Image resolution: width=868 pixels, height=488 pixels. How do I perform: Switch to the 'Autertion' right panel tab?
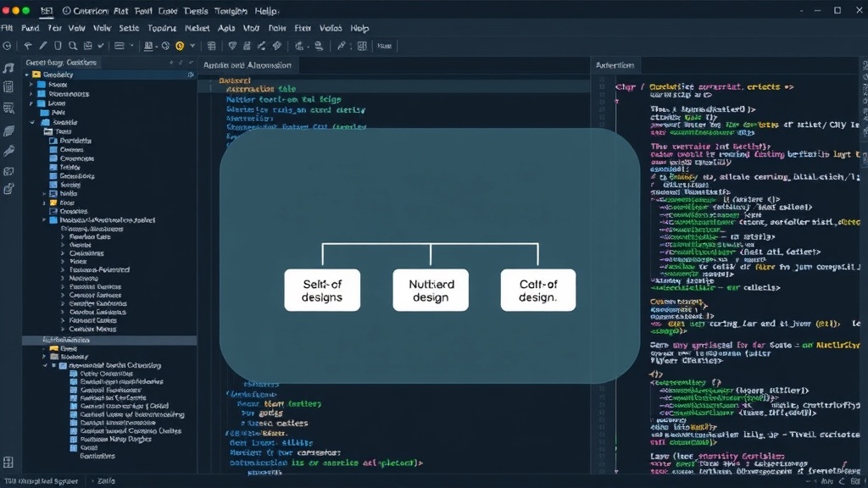615,65
